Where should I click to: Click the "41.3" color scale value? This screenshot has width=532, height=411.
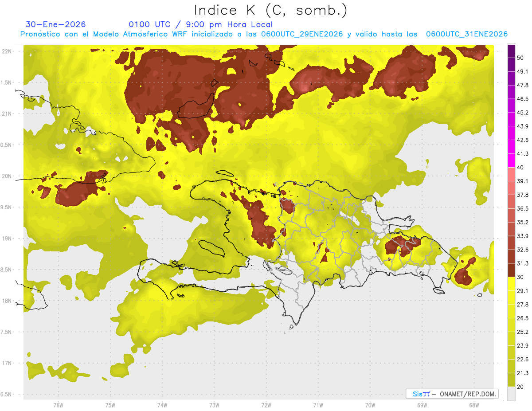(523, 154)
